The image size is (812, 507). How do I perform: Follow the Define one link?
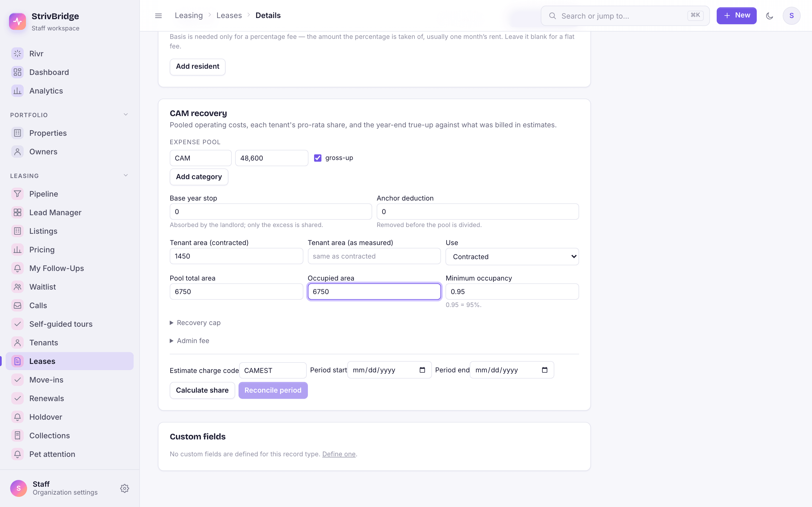tap(339, 454)
